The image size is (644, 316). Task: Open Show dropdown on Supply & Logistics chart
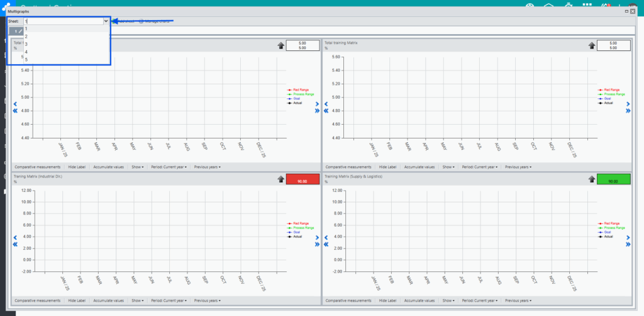tap(448, 300)
